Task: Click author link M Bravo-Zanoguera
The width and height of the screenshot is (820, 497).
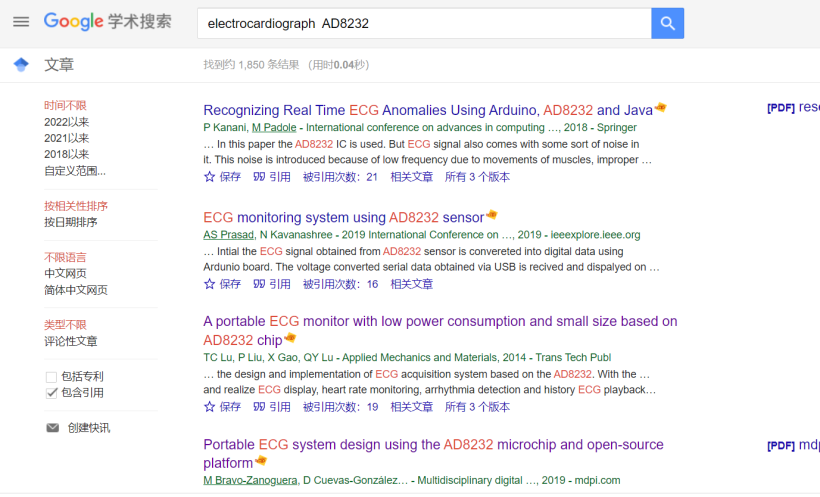Action: pyautogui.click(x=250, y=480)
